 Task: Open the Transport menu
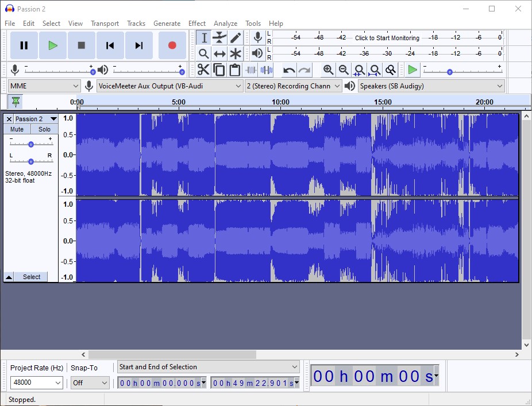[105, 24]
